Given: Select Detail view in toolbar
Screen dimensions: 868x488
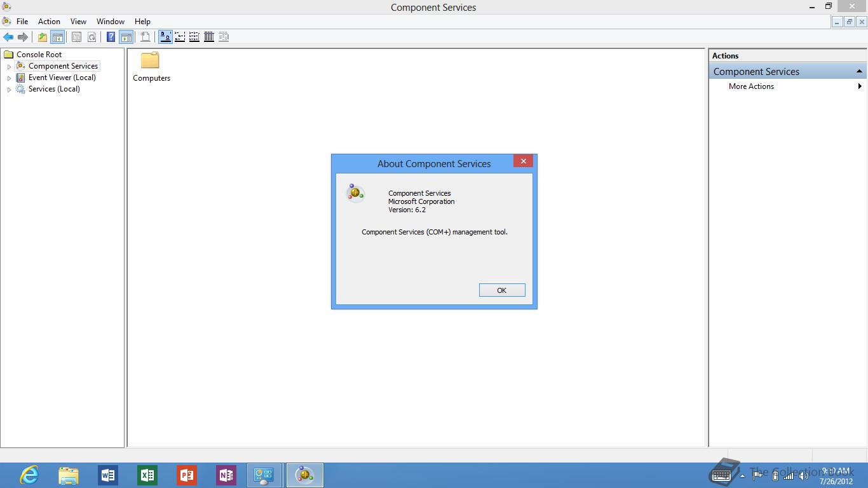Looking at the screenshot, I should coord(209,37).
